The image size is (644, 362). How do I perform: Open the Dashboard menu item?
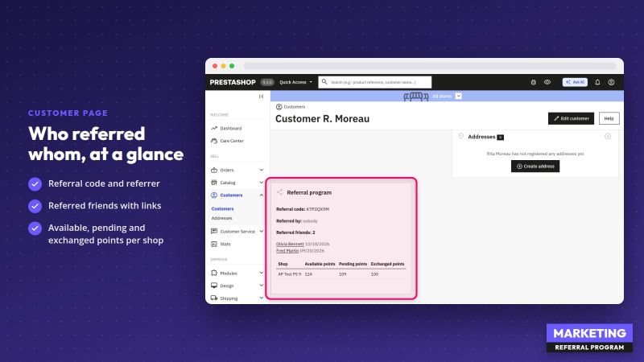coord(231,129)
